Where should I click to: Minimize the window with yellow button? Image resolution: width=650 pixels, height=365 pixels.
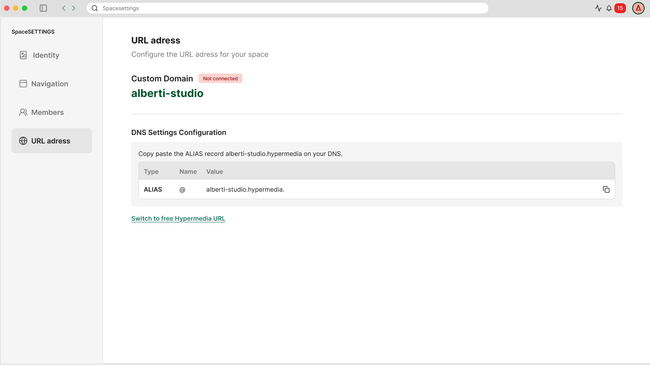[16, 8]
